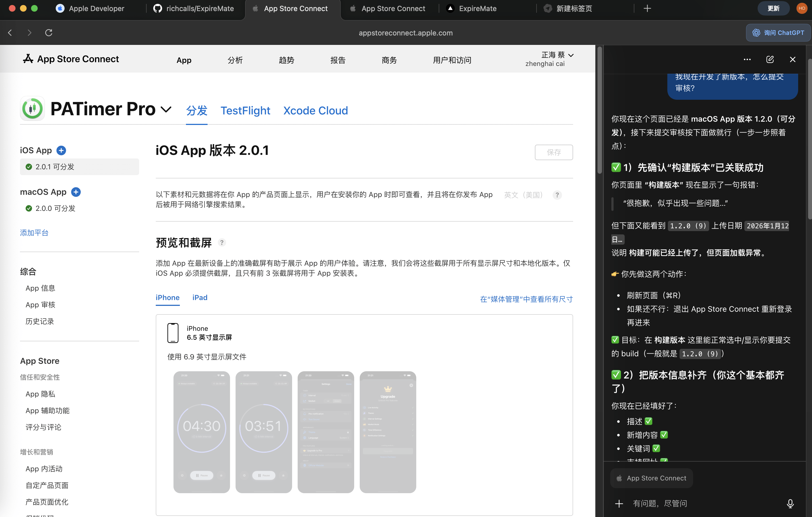Click the new chat compose icon in ChatGPT panel
The width and height of the screenshot is (812, 517).
coord(770,60)
